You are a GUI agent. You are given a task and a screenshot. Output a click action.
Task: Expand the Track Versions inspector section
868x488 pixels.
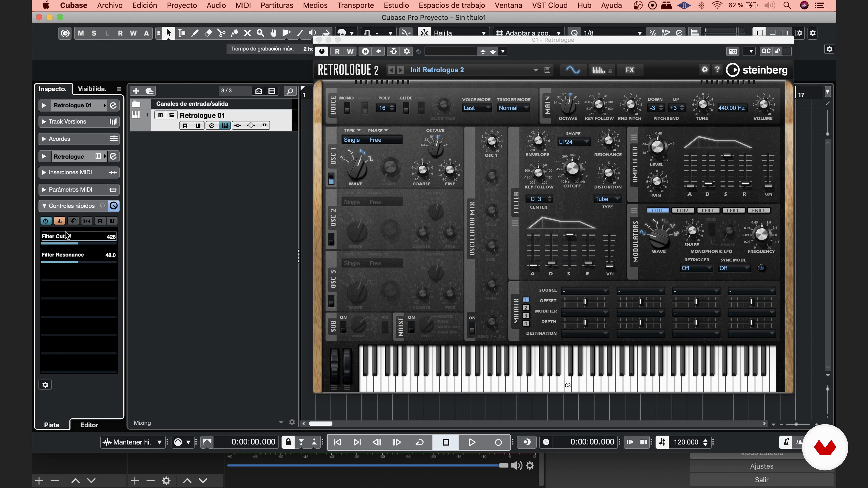(x=44, y=122)
